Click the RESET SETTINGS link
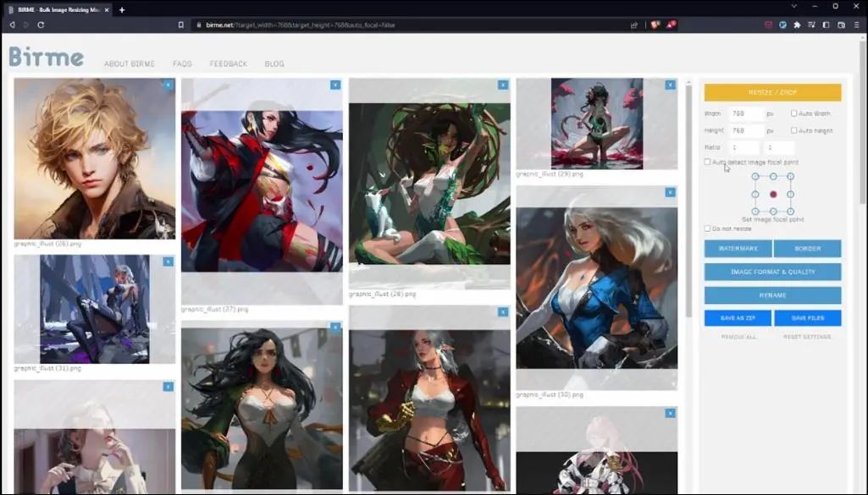The image size is (868, 495). tap(806, 337)
